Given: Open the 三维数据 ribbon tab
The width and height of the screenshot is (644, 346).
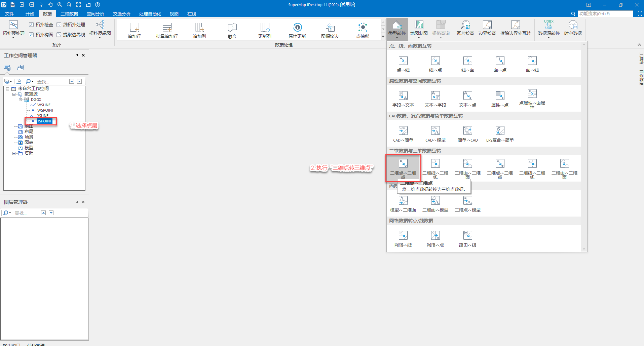Looking at the screenshot, I should pyautogui.click(x=69, y=14).
